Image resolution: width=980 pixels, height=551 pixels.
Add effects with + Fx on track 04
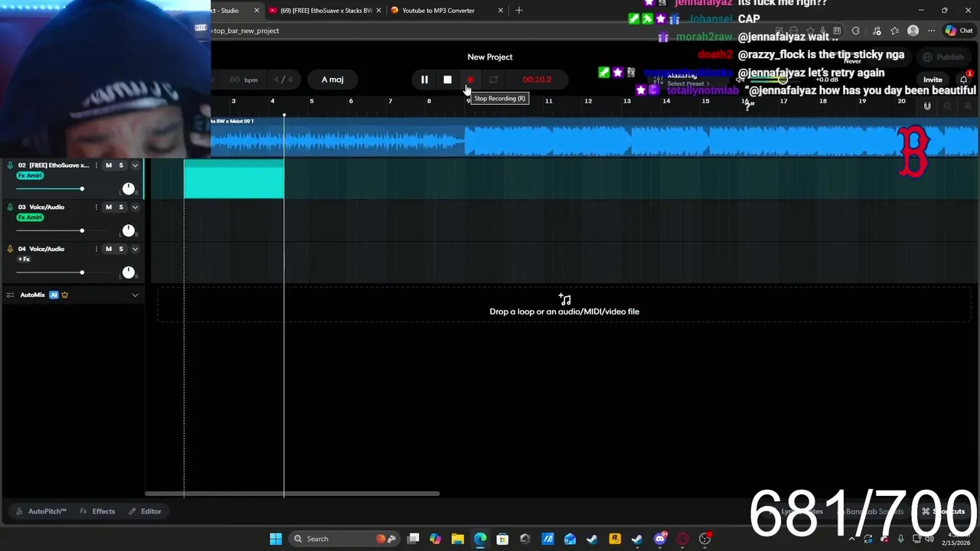[24, 259]
